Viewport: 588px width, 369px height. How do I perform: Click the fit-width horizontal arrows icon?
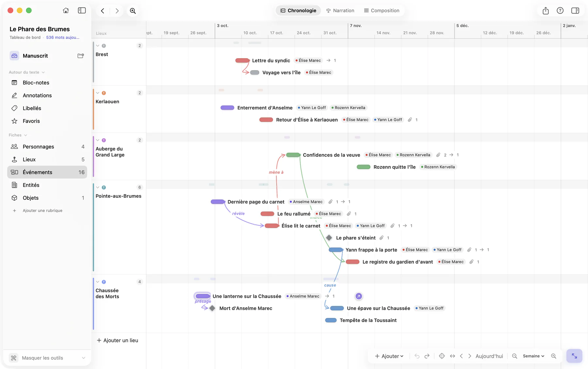pos(452,356)
